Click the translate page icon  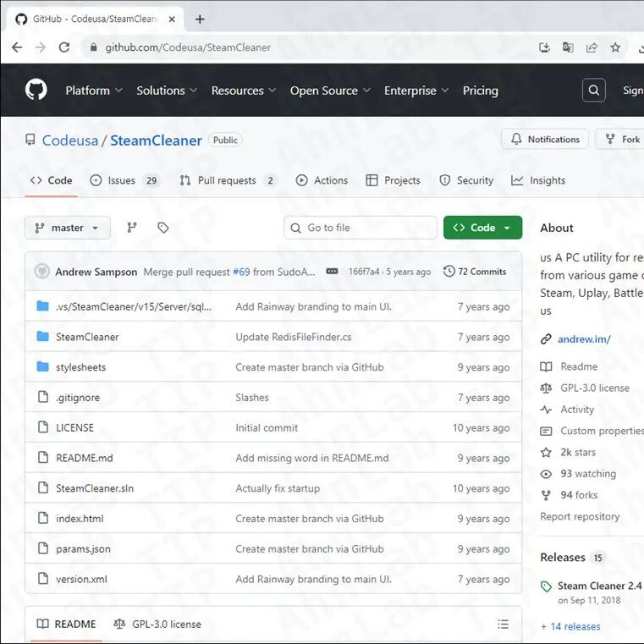click(x=568, y=47)
